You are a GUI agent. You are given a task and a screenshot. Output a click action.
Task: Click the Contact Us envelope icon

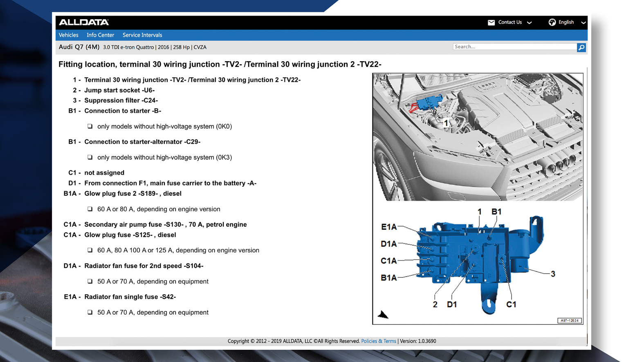[x=491, y=22]
